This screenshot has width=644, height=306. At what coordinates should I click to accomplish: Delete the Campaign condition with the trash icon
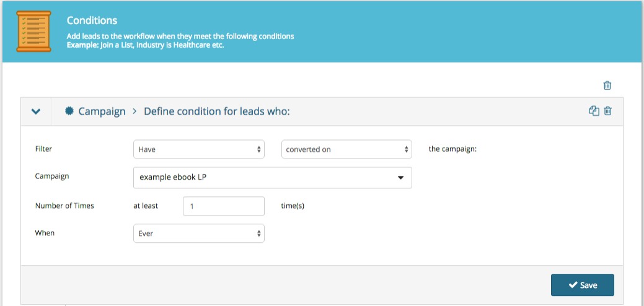[608, 111]
